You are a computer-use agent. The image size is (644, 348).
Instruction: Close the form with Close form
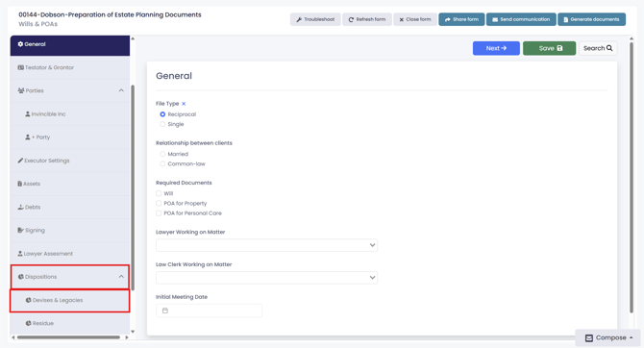pyautogui.click(x=415, y=19)
